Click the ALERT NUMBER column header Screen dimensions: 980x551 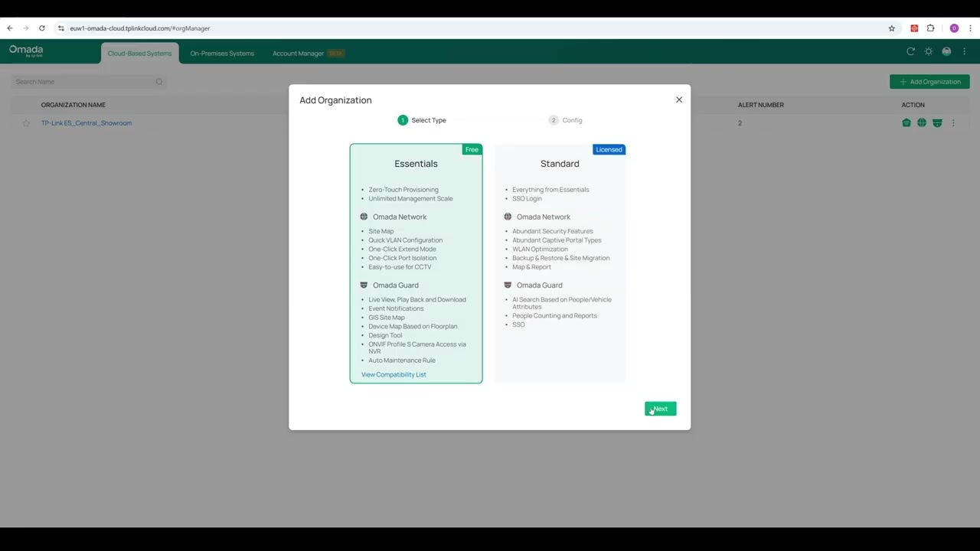point(761,105)
